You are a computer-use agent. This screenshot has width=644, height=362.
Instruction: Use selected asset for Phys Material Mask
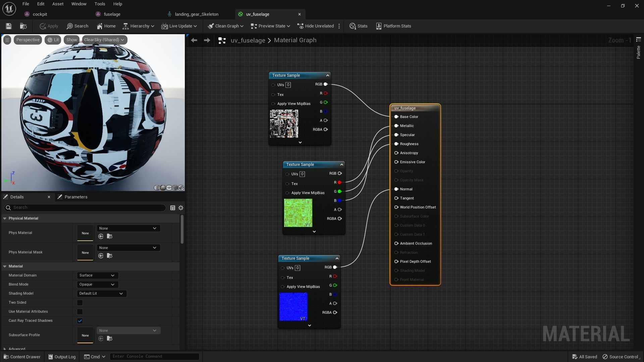(101, 256)
